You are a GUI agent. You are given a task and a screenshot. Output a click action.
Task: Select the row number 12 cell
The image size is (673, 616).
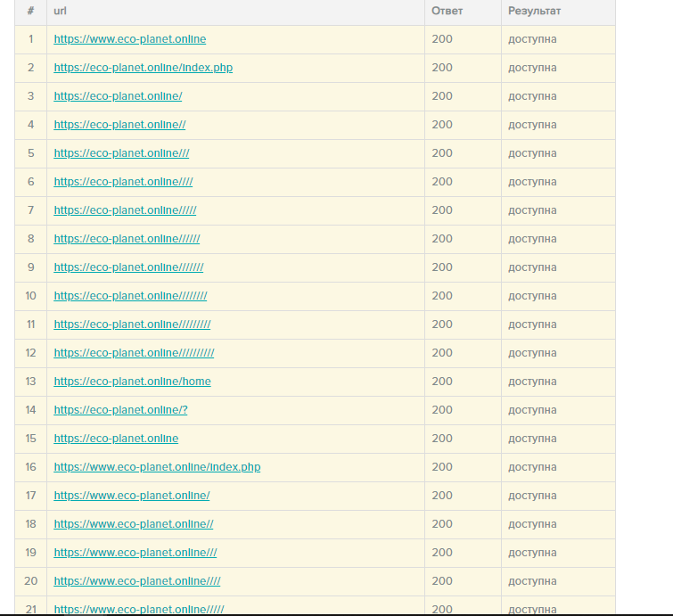pos(31,353)
